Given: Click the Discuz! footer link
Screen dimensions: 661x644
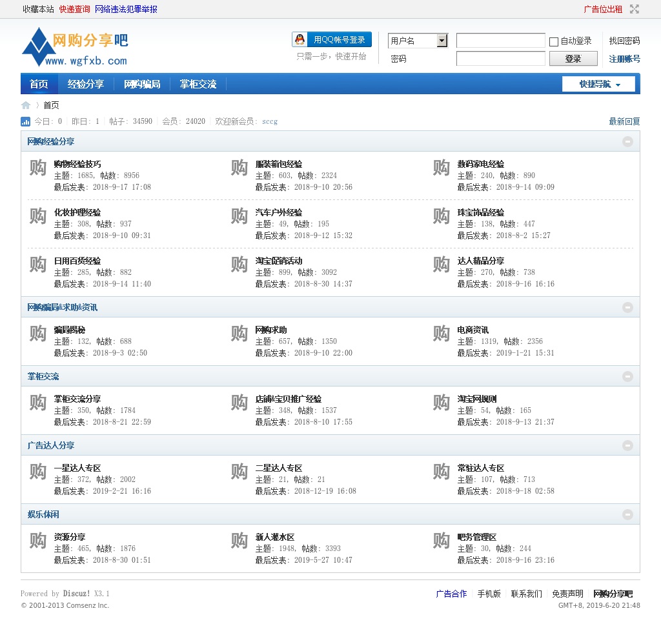Looking at the screenshot, I should (76, 594).
